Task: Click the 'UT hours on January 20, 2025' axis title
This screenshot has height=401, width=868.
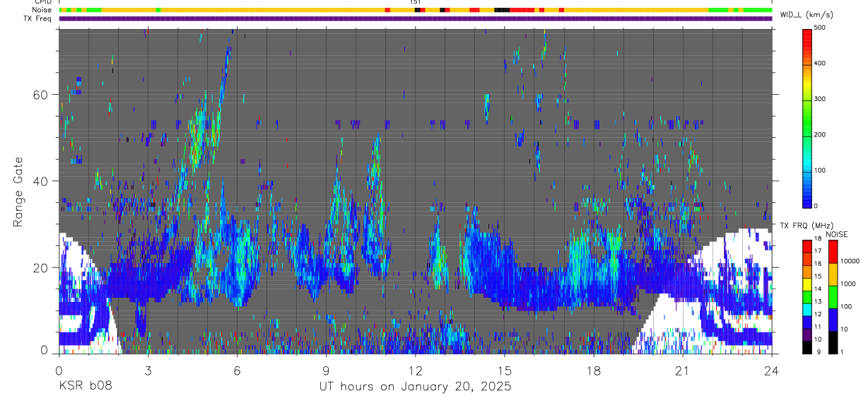Action: click(414, 386)
